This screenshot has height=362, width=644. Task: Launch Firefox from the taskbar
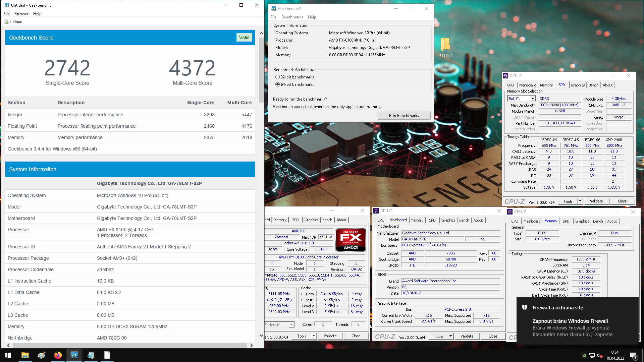click(x=58, y=355)
